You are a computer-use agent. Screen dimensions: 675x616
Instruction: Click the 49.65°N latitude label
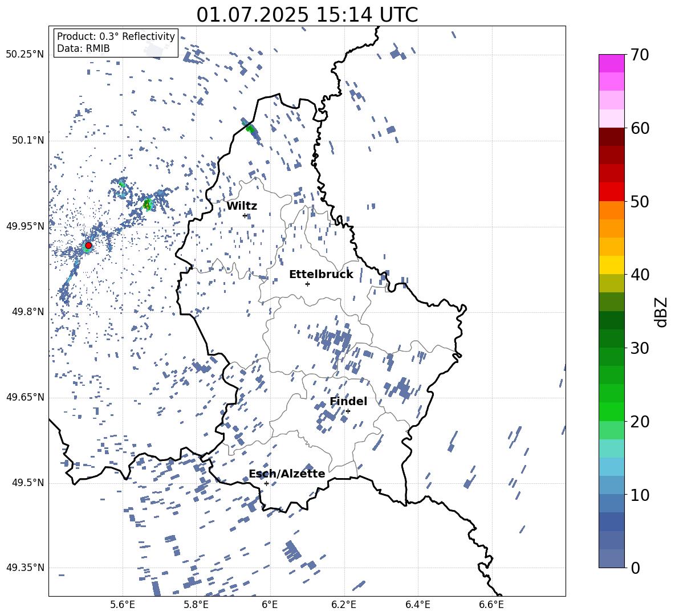pos(25,397)
